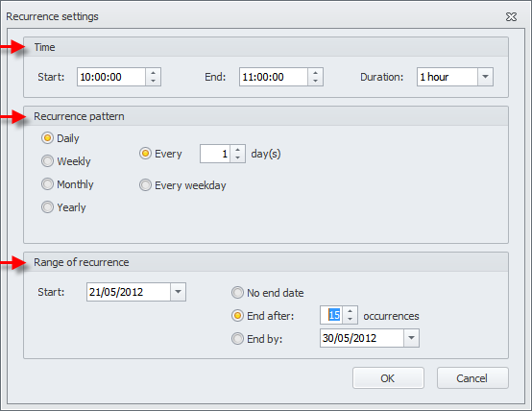Open the Duration dropdown list

pos(485,77)
